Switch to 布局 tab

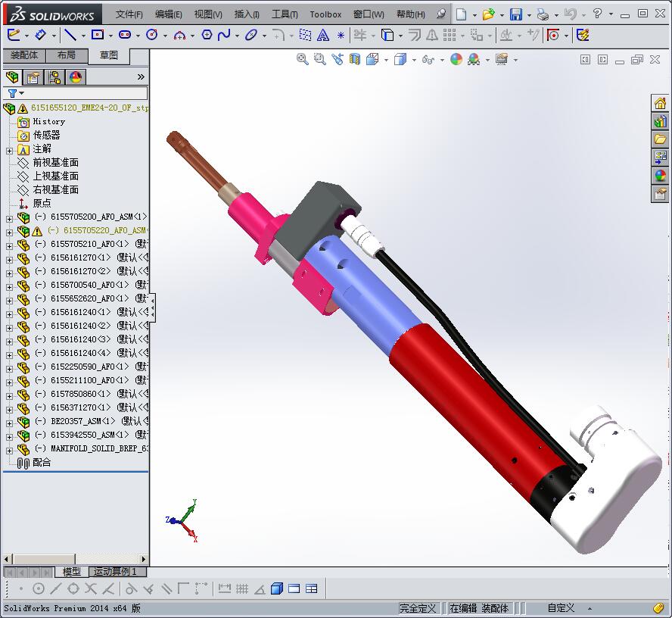(x=66, y=55)
